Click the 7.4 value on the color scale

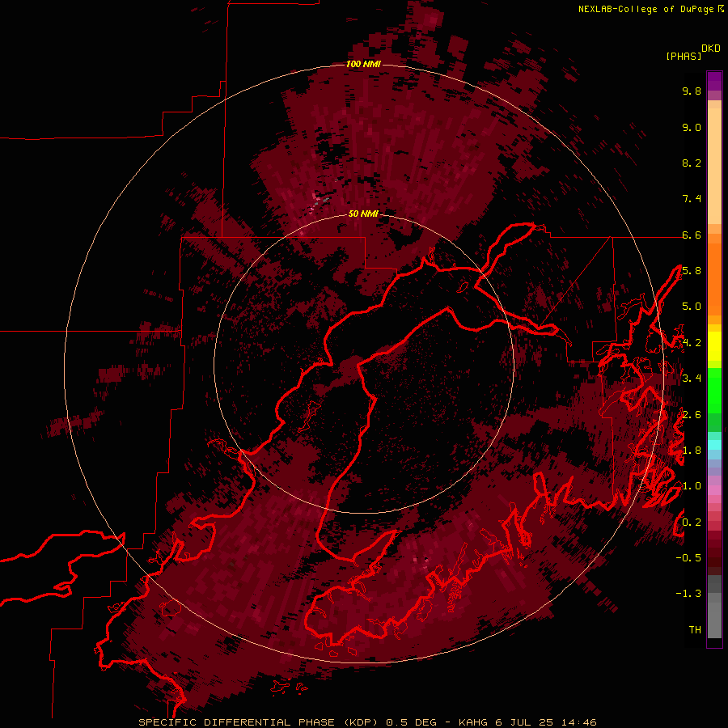pos(692,199)
